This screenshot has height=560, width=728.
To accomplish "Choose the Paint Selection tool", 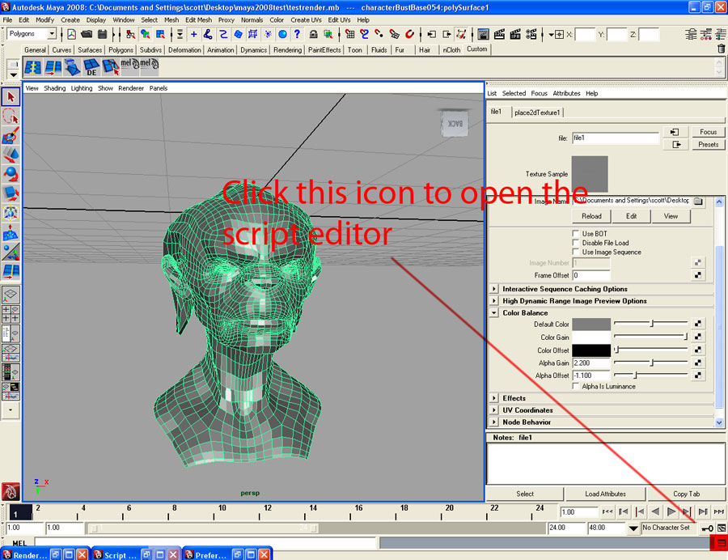I will click(11, 136).
